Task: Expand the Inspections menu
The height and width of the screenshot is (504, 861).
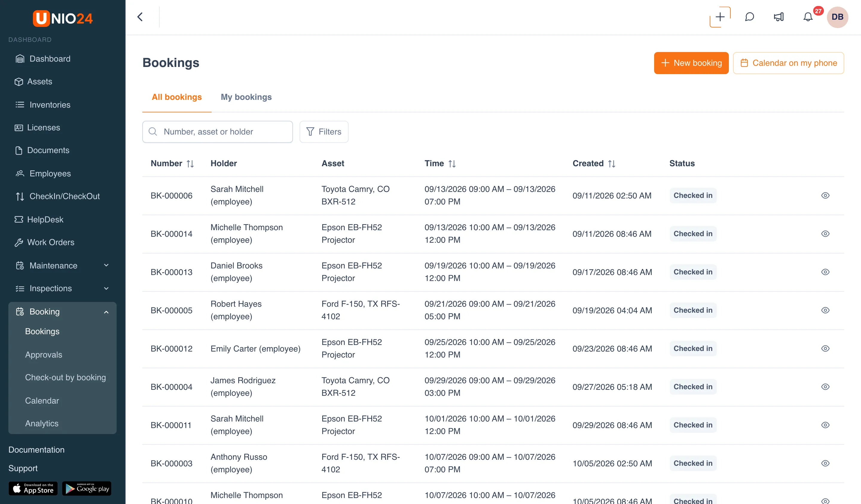Action: tap(62, 288)
